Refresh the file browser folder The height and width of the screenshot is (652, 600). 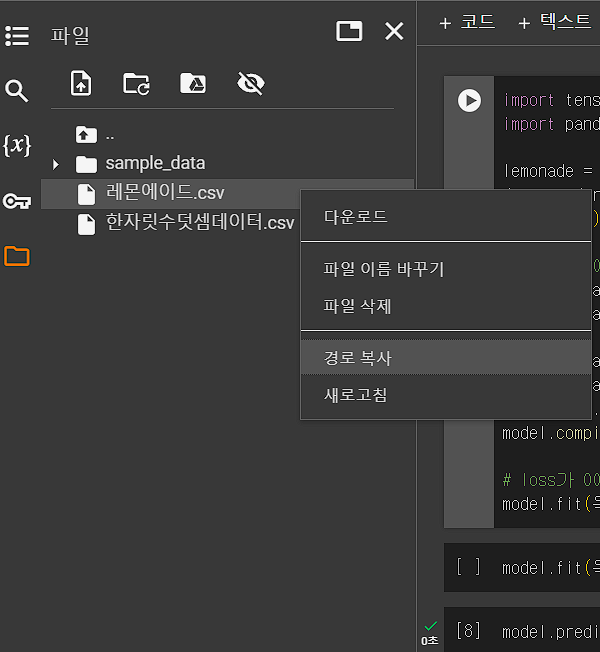[136, 84]
